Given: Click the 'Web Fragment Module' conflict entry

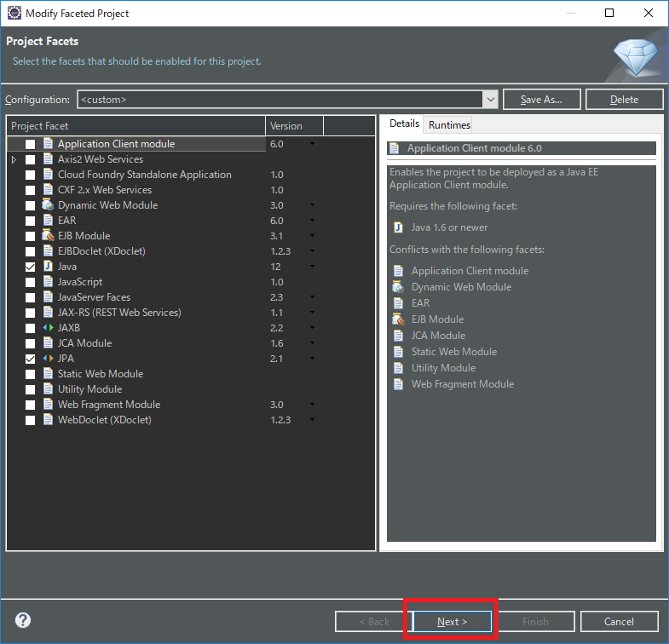Looking at the screenshot, I should click(x=463, y=384).
